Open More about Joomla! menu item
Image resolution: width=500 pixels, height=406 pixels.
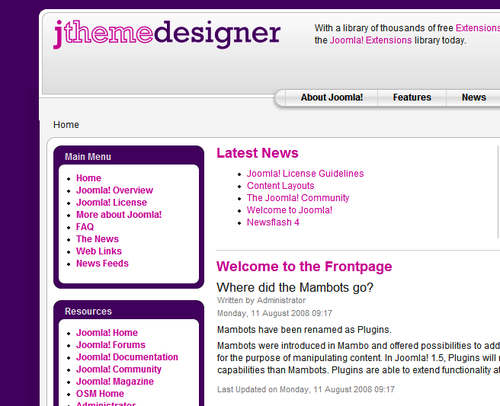click(x=119, y=215)
